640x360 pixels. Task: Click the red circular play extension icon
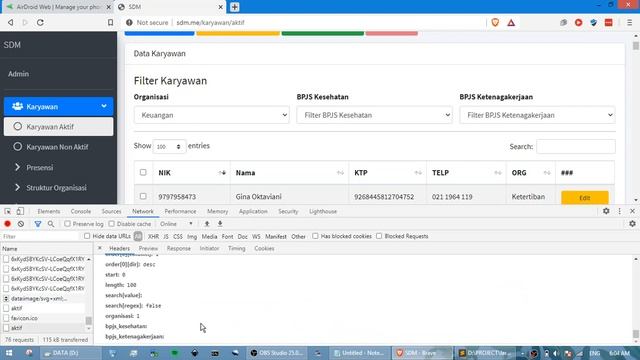point(578,22)
